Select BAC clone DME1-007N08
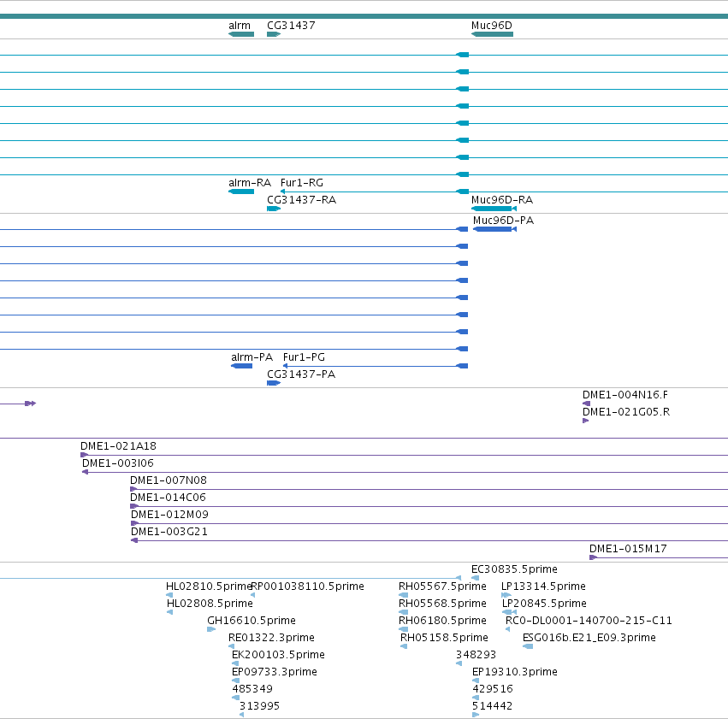The image size is (728, 719). (x=429, y=489)
